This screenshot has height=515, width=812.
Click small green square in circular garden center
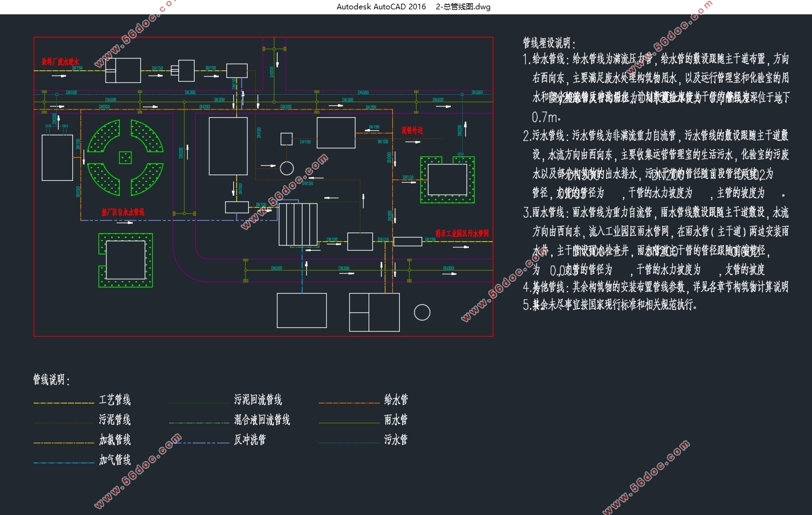[127, 157]
